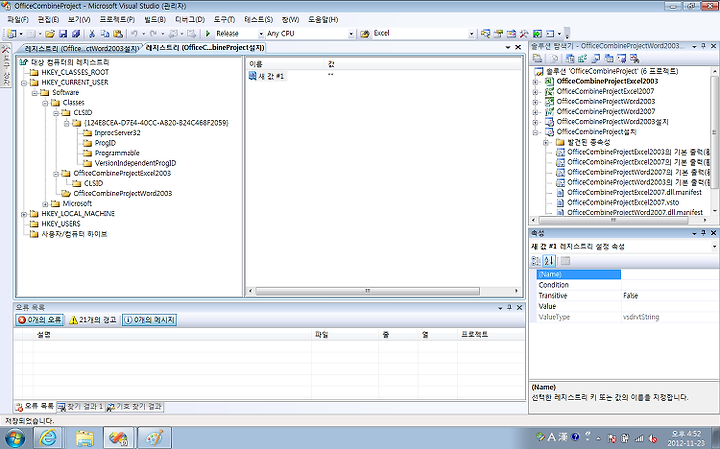Click the Save toolbar icon
The image size is (720, 449).
[x=63, y=34]
